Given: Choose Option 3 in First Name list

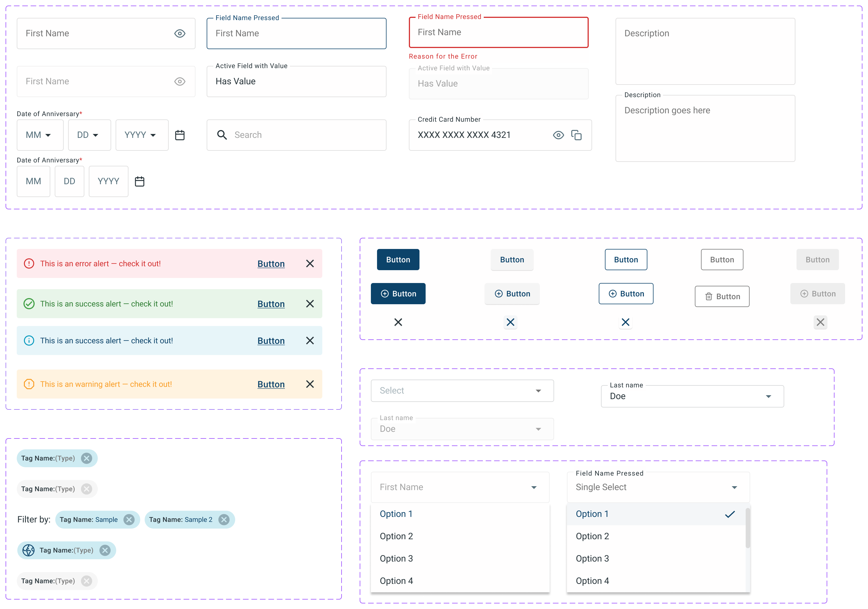Looking at the screenshot, I should point(396,558).
